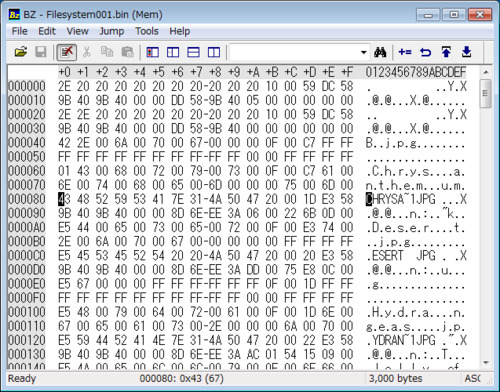This screenshot has height=392, width=500.
Task: Click the Copy icon in the toolbar
Action: click(107, 52)
